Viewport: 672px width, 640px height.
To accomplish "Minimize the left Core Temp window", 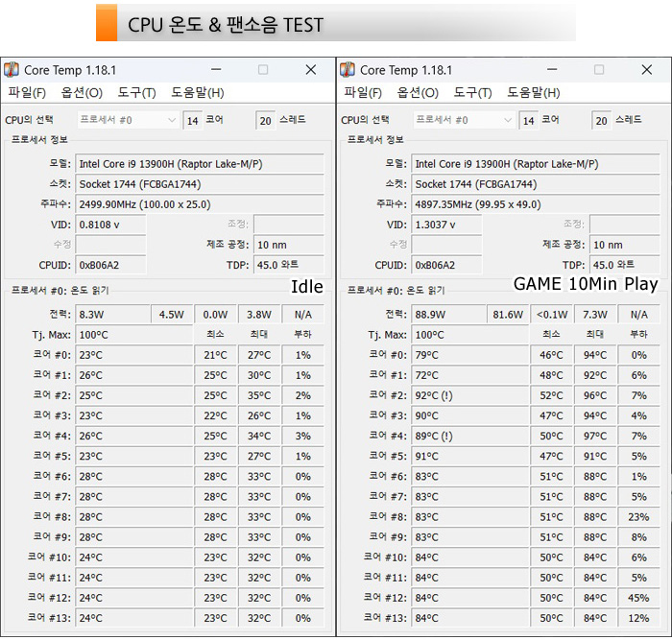I will 216,69.
